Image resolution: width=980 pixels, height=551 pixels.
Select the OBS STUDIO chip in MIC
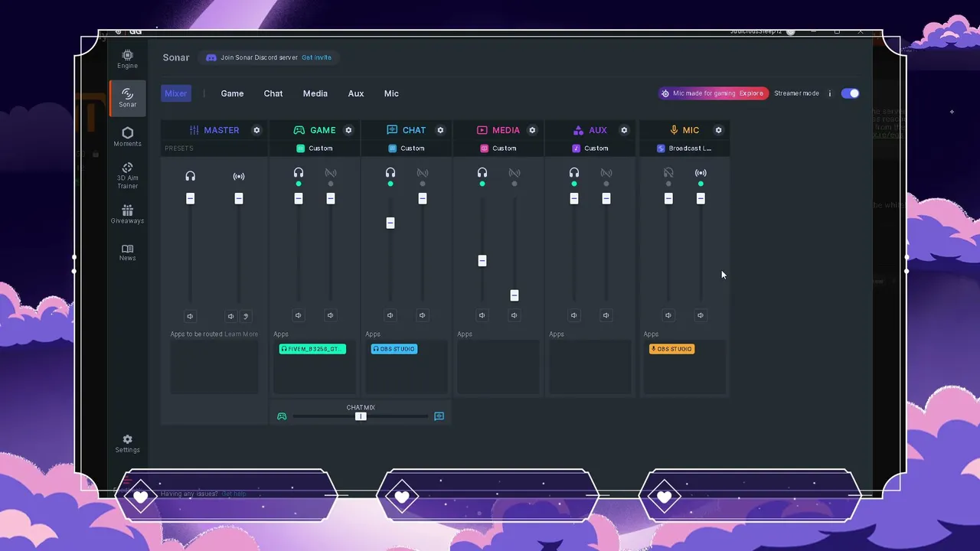point(671,349)
